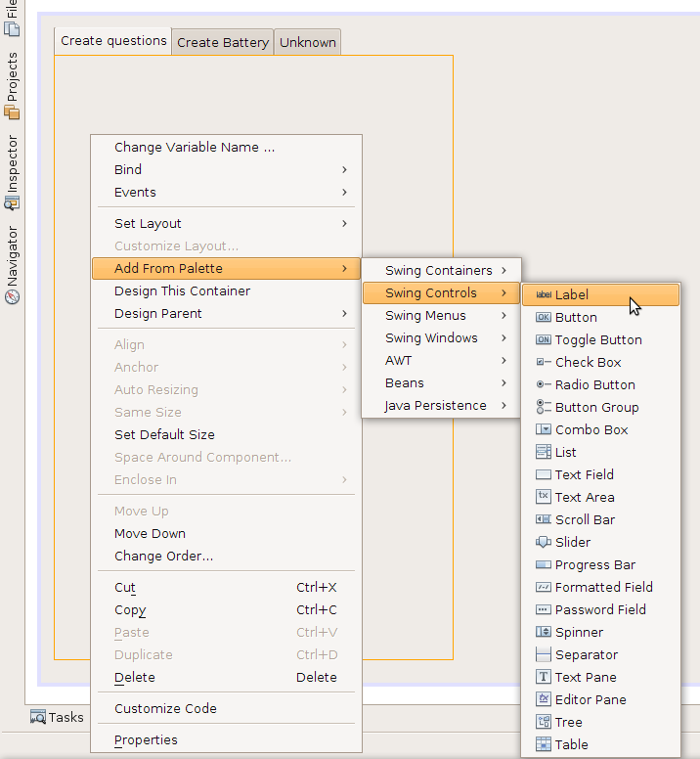Choose the Progress Bar icon
This screenshot has width=700, height=759.
tap(544, 564)
